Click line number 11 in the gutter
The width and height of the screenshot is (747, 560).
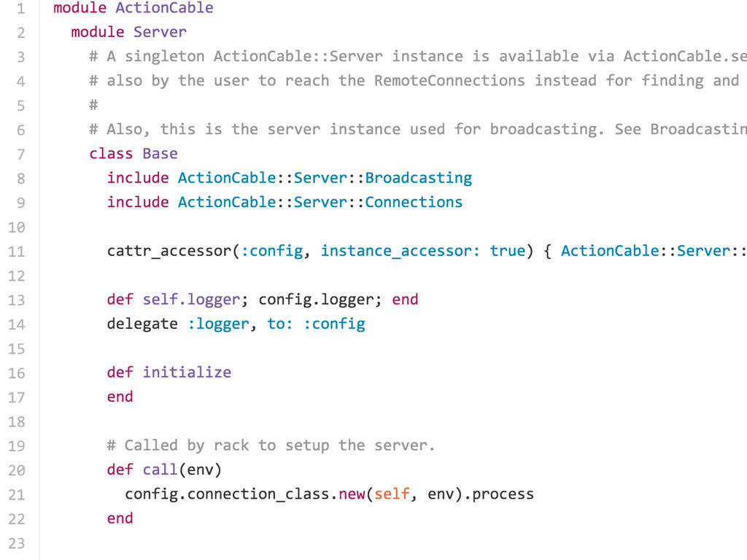16,252
